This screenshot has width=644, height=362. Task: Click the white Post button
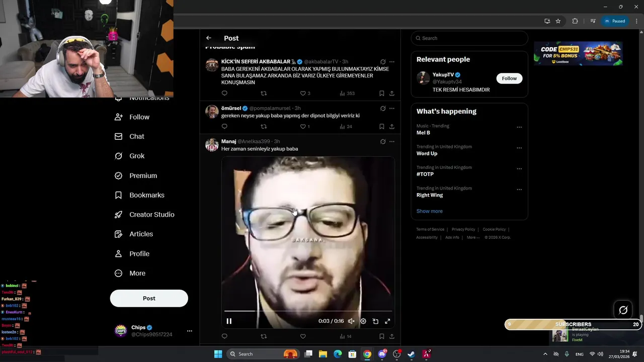(149, 298)
